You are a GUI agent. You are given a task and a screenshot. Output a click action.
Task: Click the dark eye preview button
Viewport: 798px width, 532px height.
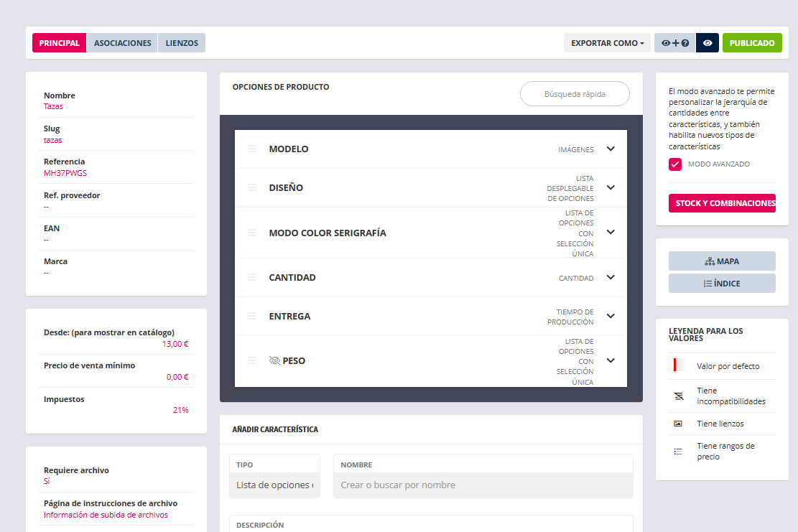[x=707, y=43]
